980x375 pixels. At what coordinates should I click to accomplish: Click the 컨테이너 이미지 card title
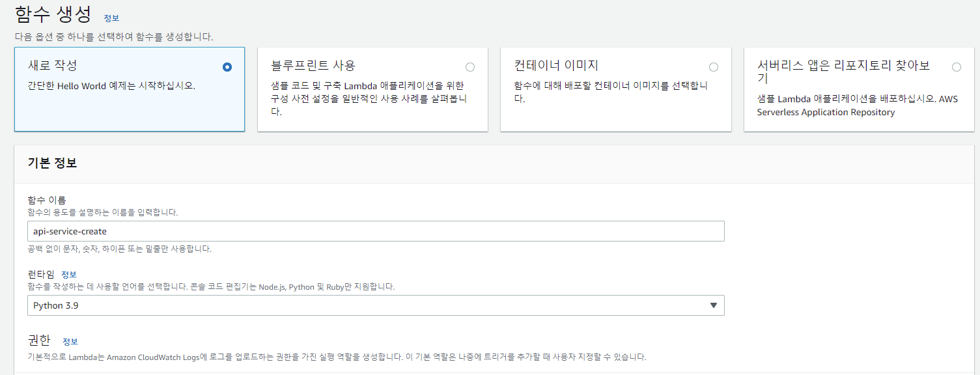click(556, 66)
